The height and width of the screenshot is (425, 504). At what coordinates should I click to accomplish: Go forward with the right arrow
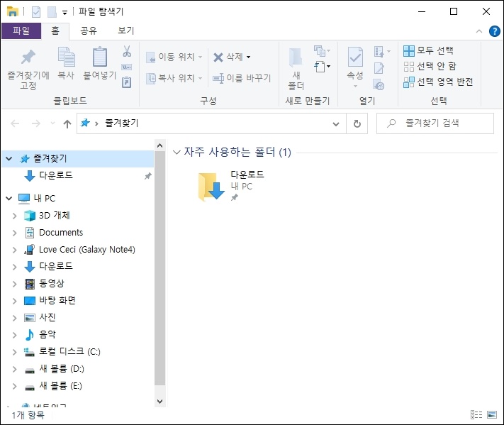tap(36, 123)
